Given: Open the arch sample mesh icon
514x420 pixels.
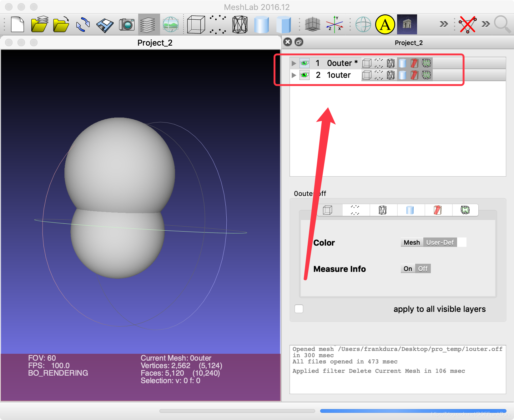Looking at the screenshot, I should [x=407, y=24].
